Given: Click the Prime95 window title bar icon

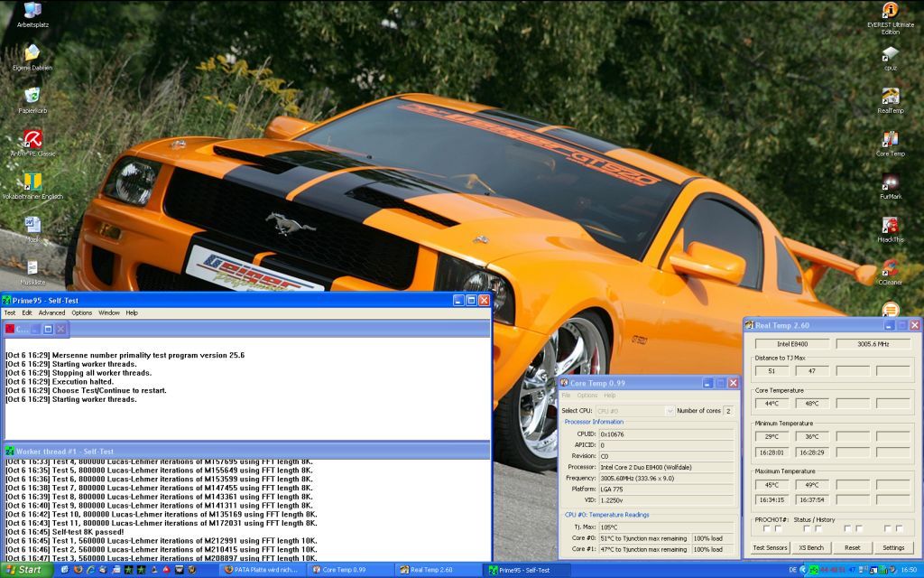Looking at the screenshot, I should point(6,300).
